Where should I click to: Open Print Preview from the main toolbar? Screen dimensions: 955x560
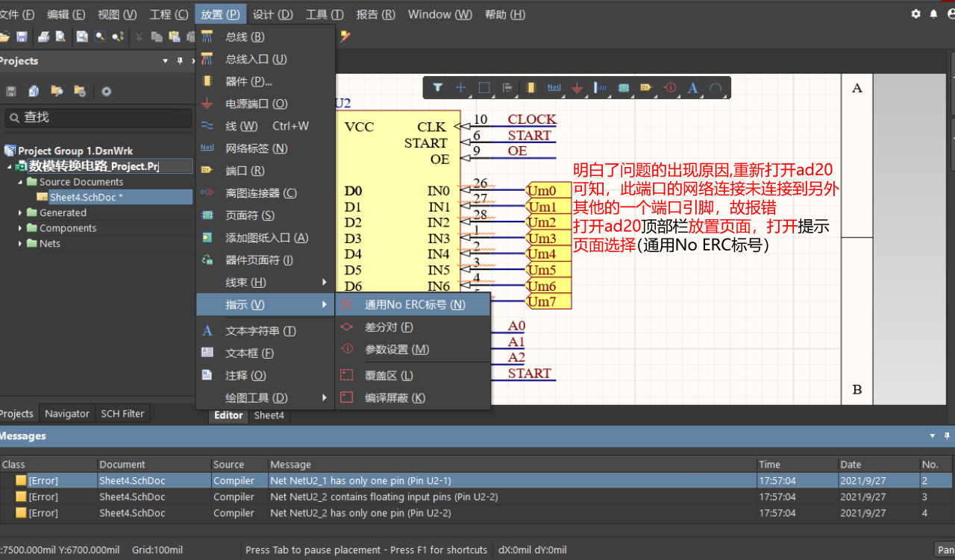[60, 37]
